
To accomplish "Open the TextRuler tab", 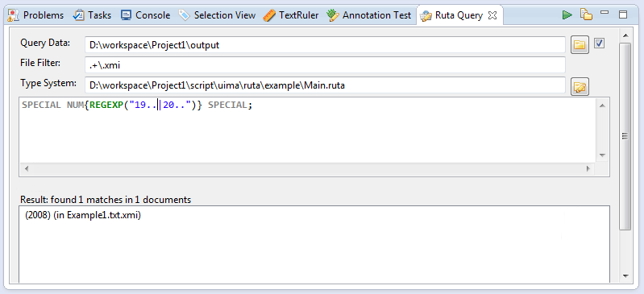I will pyautogui.click(x=291, y=15).
